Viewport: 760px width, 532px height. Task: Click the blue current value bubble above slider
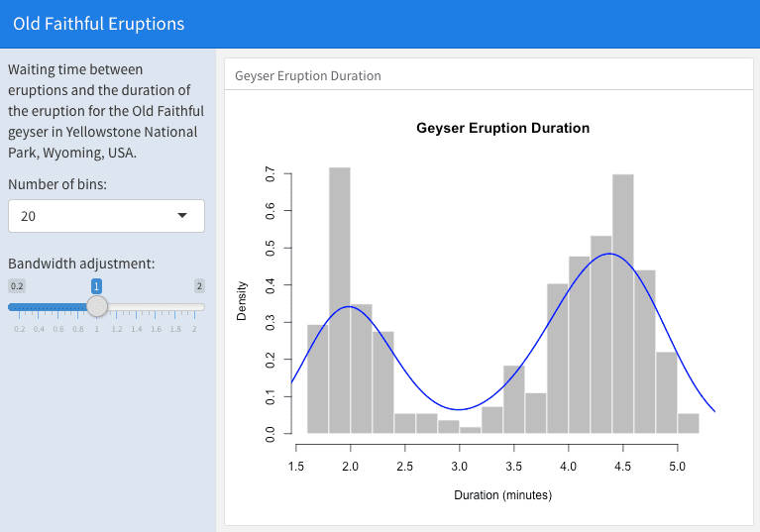click(x=96, y=286)
